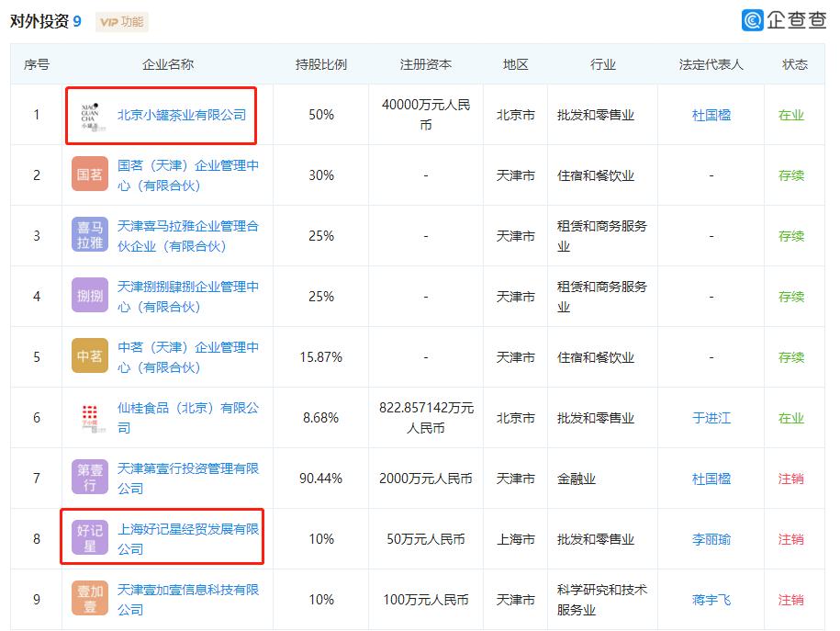Click the 100万元人民币 capital cell
The height and width of the screenshot is (631, 840).
pyautogui.click(x=426, y=600)
